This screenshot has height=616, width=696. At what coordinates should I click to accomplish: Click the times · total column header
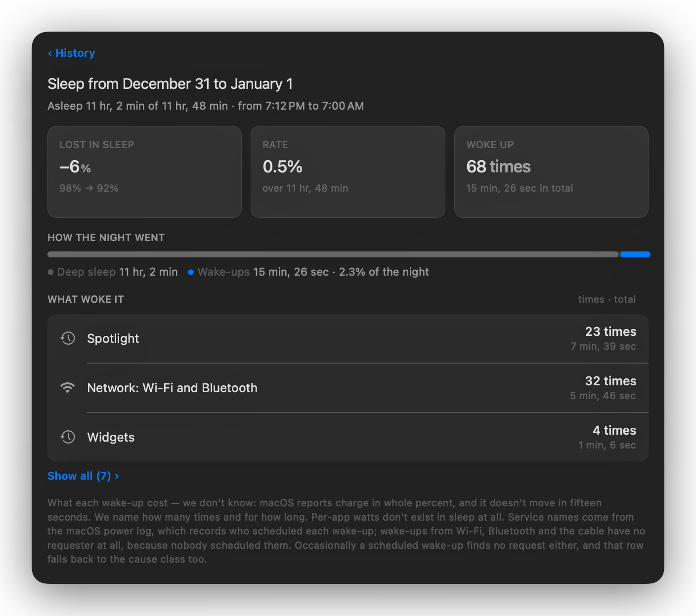coord(607,299)
